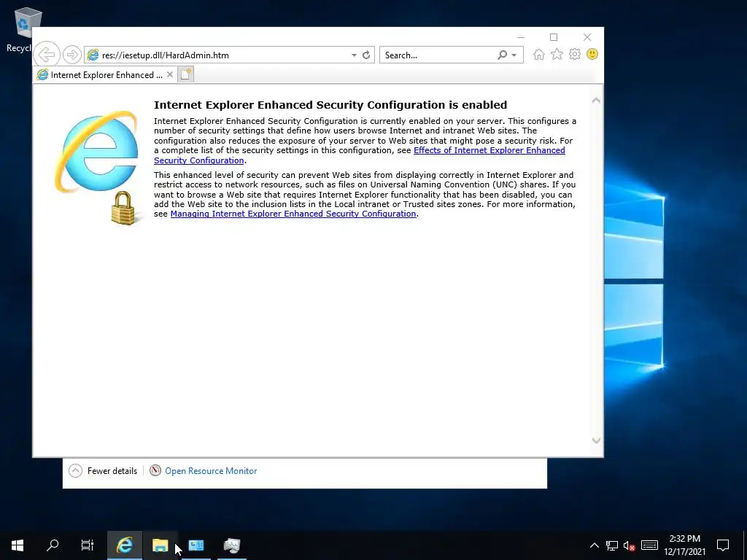This screenshot has height=560, width=747.
Task: Open Managing Internet Explorer Enhanced Security Configuration link
Action: tap(293, 214)
